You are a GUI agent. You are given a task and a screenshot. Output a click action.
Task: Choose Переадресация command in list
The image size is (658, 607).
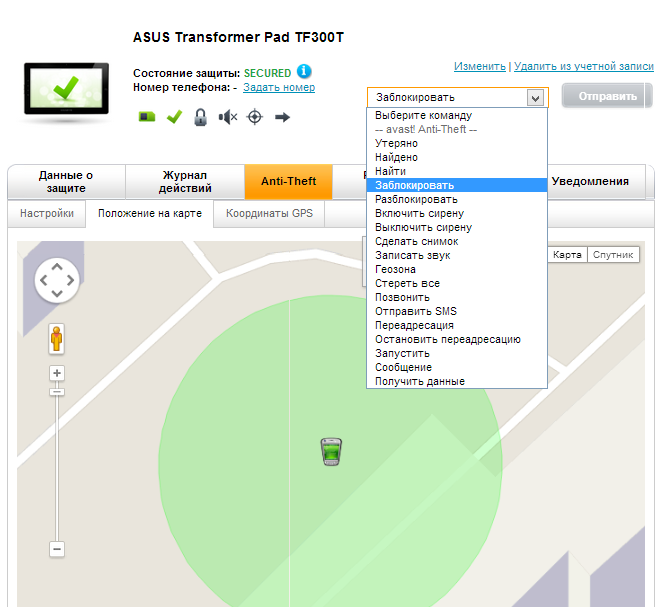tap(457, 325)
